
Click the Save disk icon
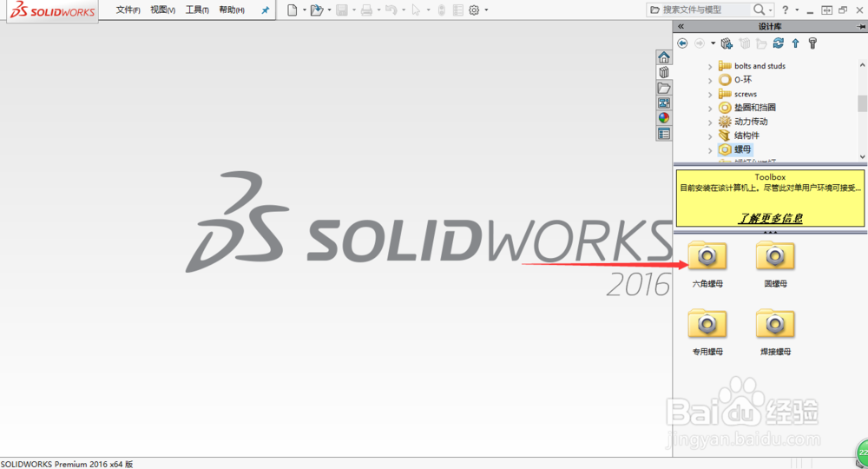click(342, 10)
